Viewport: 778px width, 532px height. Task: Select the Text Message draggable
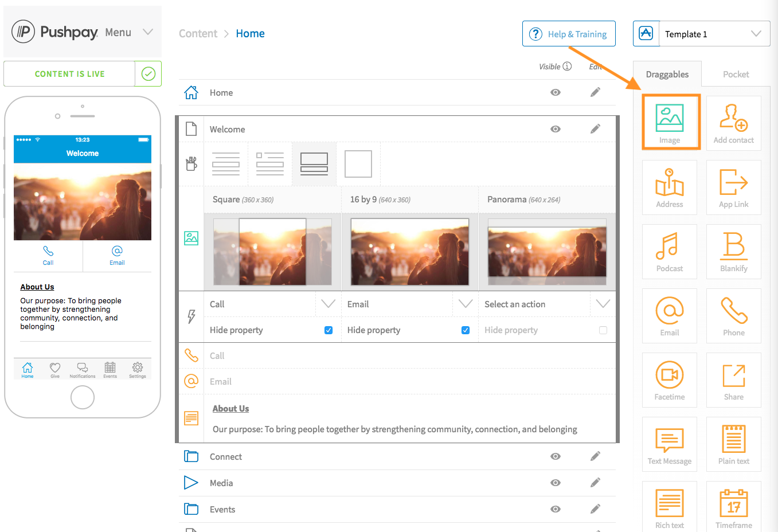pyautogui.click(x=669, y=444)
